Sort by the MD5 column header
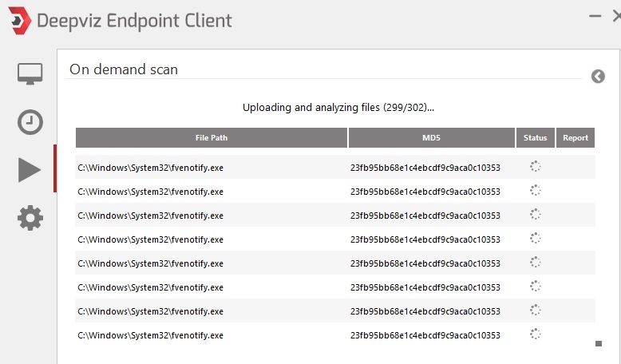 [x=432, y=138]
